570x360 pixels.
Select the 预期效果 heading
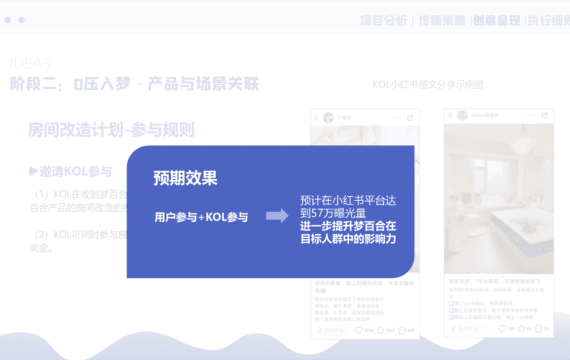pyautogui.click(x=185, y=178)
